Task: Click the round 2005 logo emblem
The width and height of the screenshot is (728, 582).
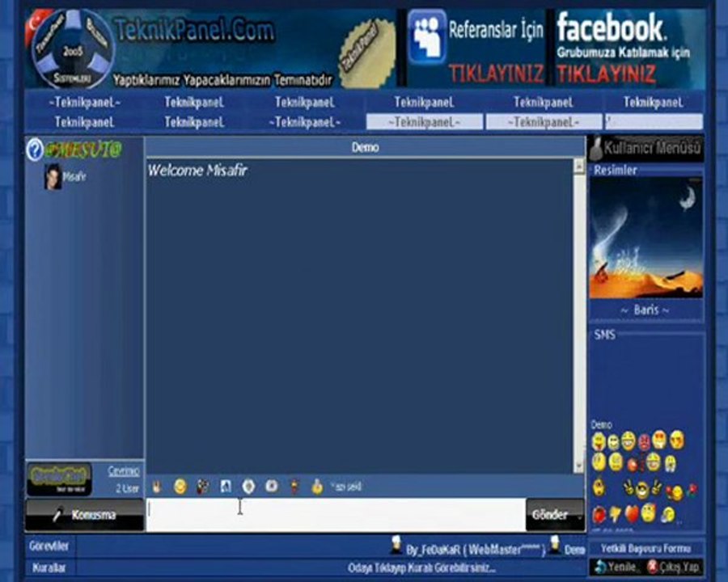Action: tap(73, 48)
